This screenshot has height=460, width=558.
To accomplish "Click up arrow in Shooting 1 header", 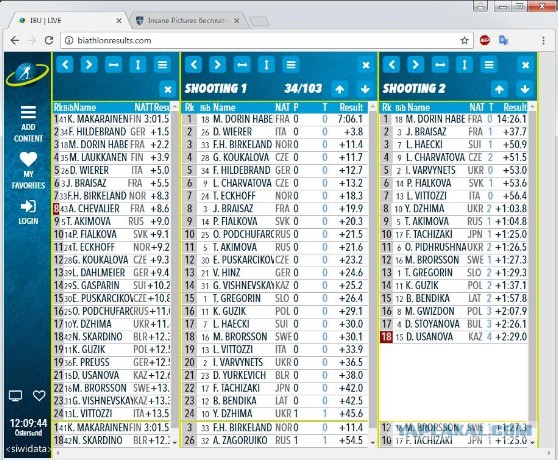I will coord(339,89).
